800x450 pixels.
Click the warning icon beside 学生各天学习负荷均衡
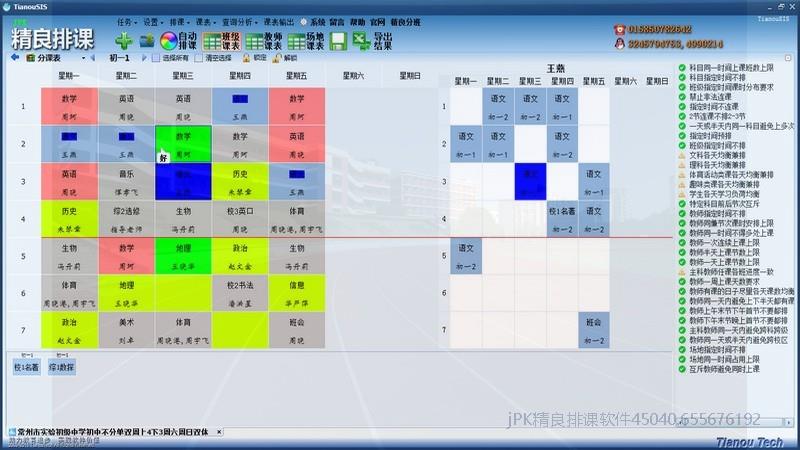(682, 194)
